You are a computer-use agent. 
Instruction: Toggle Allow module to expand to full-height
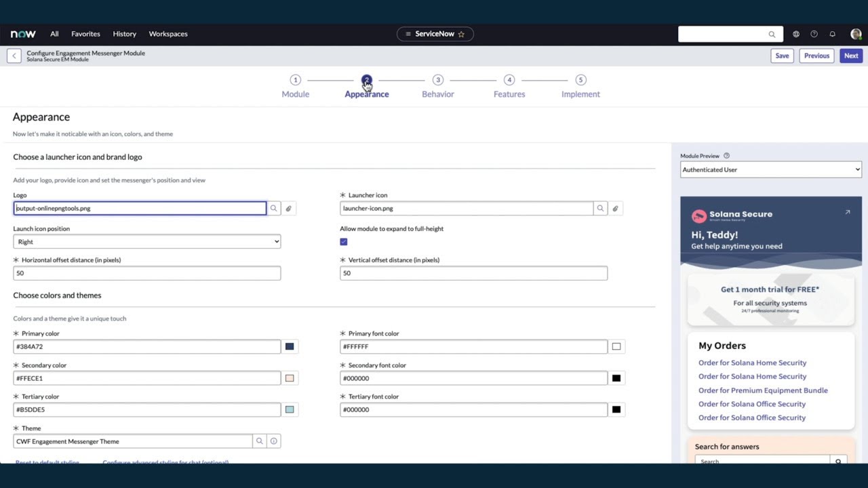coord(344,241)
